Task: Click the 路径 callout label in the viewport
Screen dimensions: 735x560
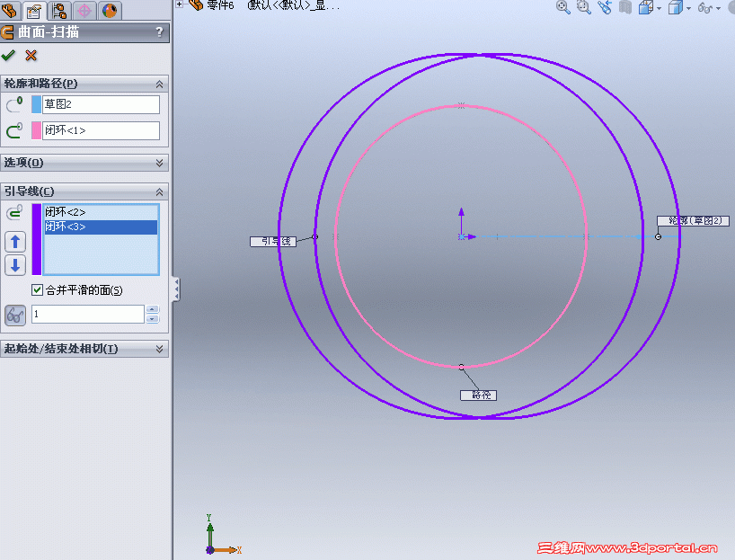Action: [478, 396]
